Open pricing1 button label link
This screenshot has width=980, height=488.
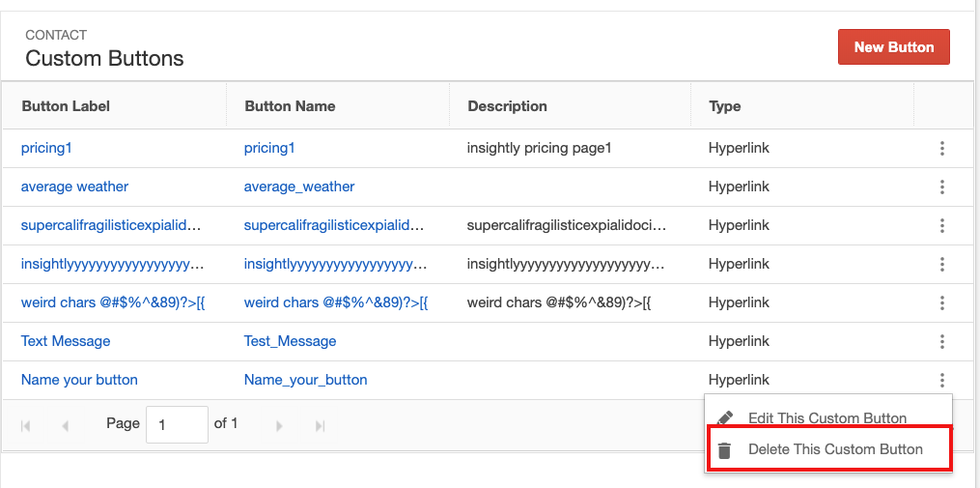pos(46,148)
